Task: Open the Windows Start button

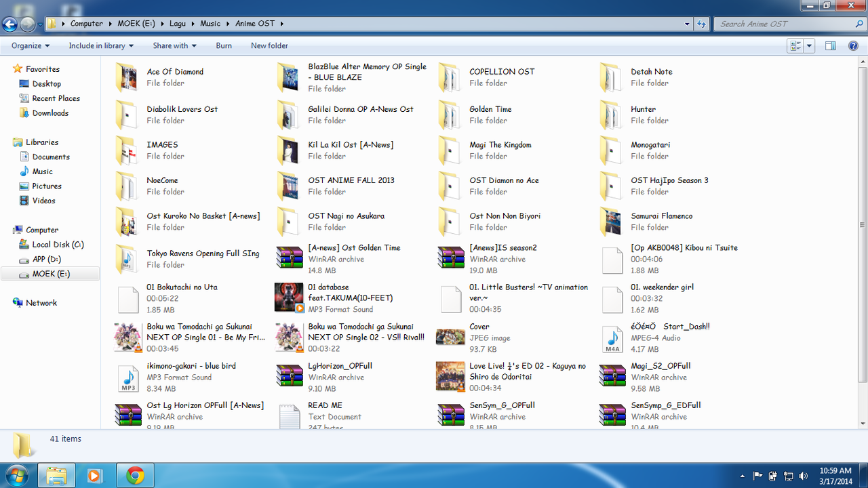Action: [16, 476]
